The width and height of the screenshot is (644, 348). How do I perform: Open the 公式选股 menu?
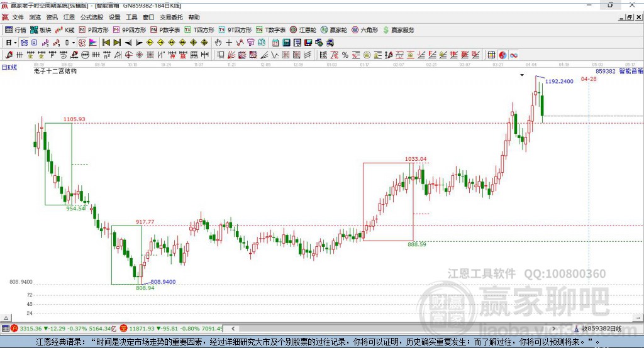tap(92, 17)
